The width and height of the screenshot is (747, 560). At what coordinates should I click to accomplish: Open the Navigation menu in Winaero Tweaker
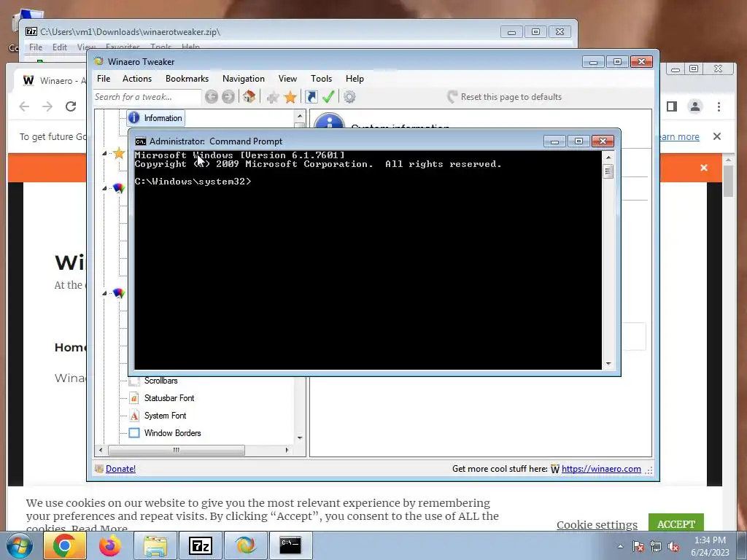(244, 79)
